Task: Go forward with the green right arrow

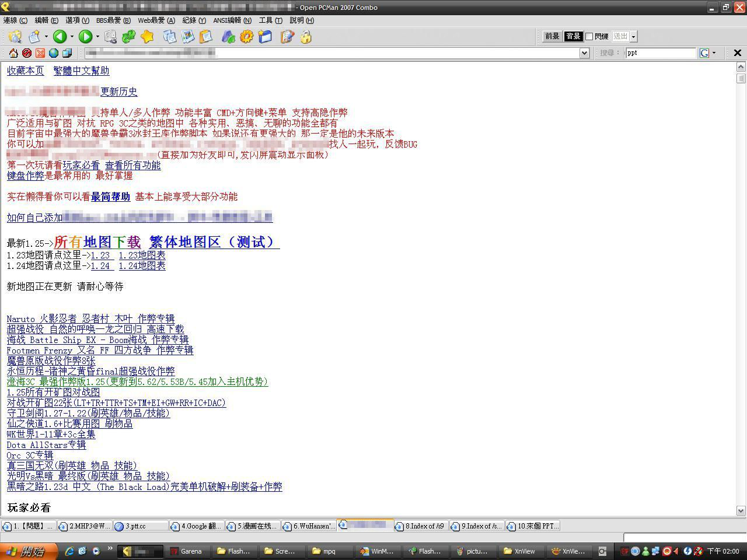Action: point(85,37)
